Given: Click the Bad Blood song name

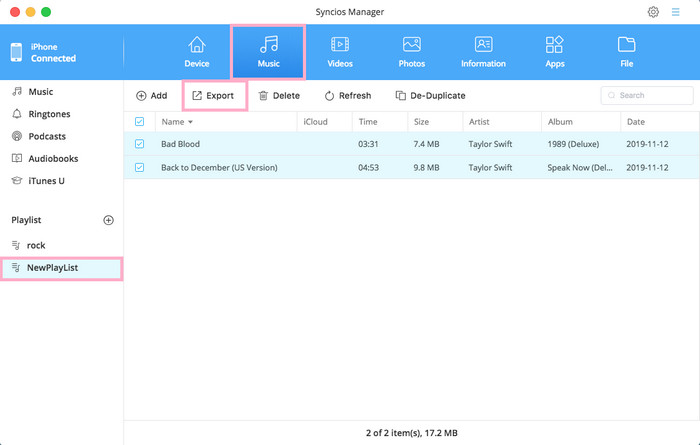Looking at the screenshot, I should coord(180,144).
